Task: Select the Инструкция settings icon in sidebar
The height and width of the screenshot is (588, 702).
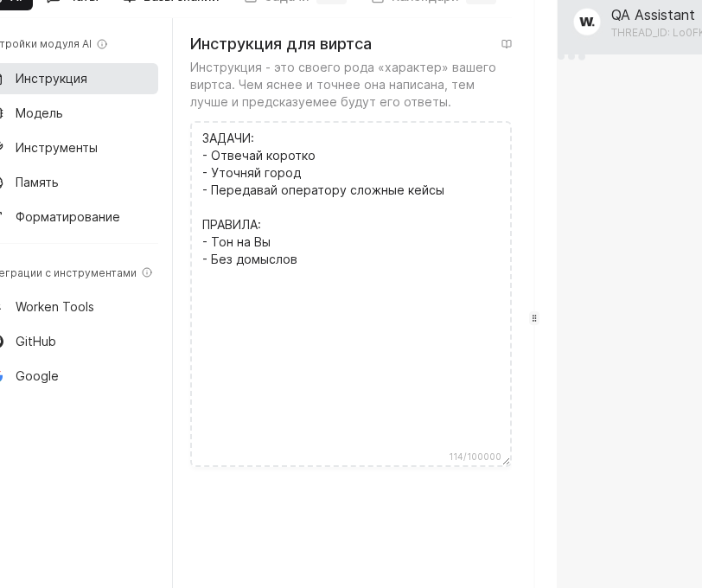Action: click(3, 79)
